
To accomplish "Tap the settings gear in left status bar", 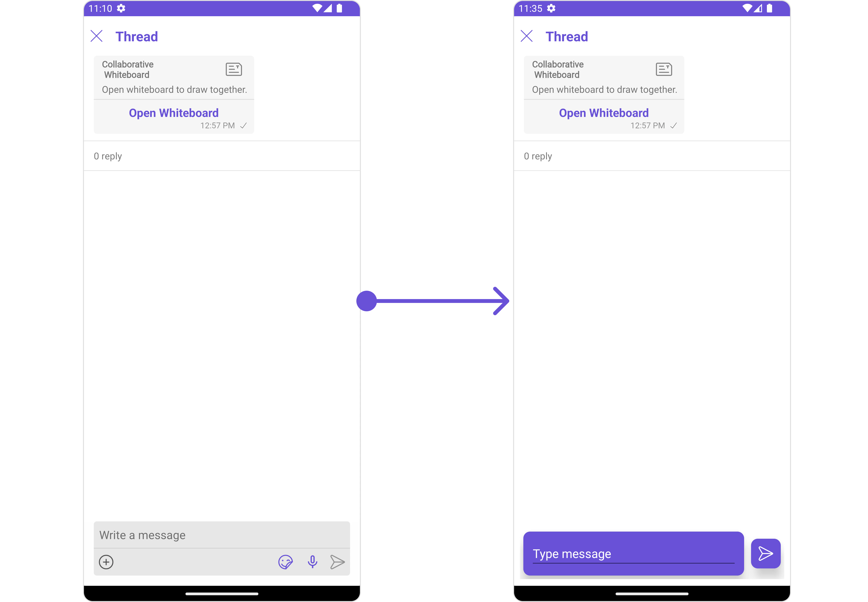I will tap(121, 8).
